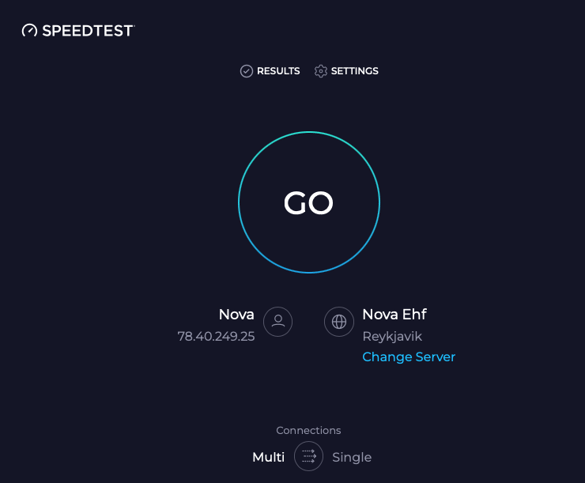This screenshot has width=585, height=483.
Task: Start the test with the GO button
Action: tap(309, 202)
